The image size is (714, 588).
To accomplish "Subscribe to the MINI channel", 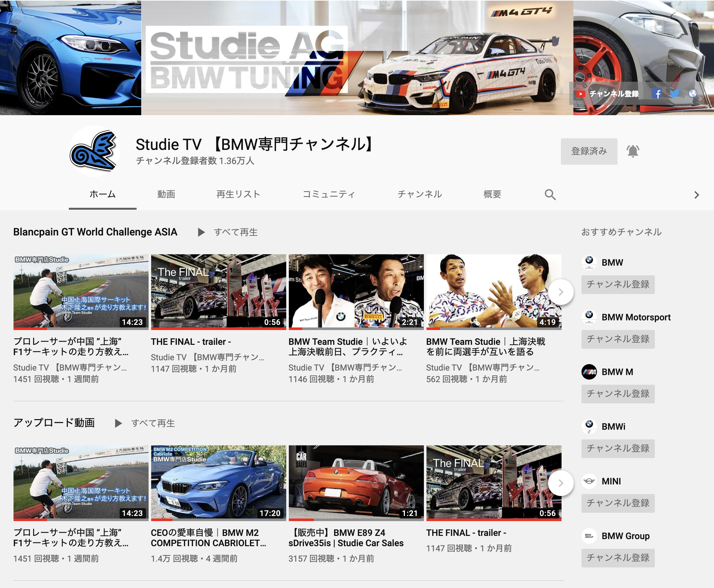I will (x=618, y=503).
